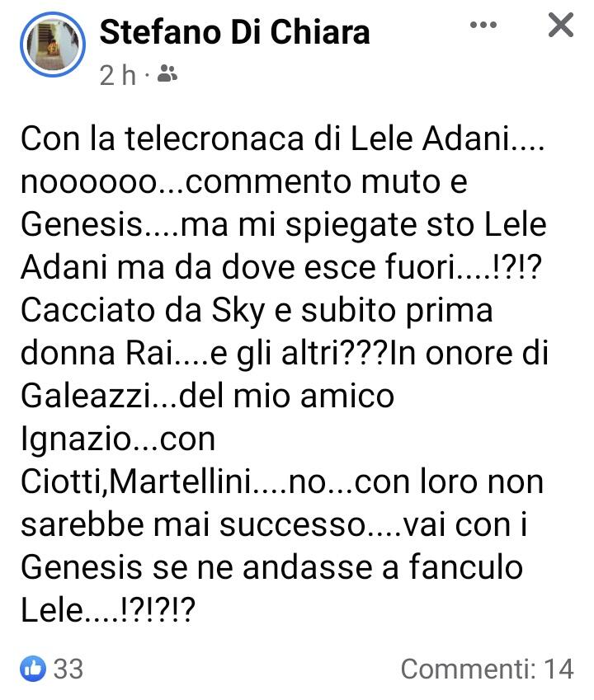
Task: Click the 2 h post timestamp
Action: [117, 74]
